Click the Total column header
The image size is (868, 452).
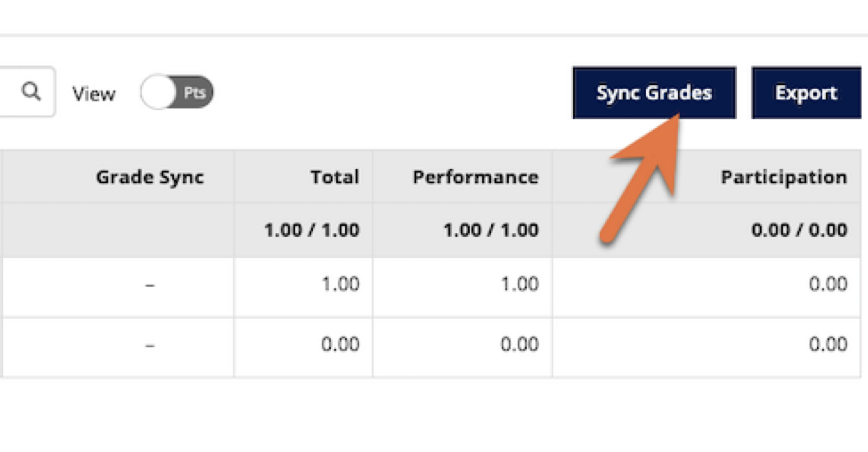click(334, 177)
